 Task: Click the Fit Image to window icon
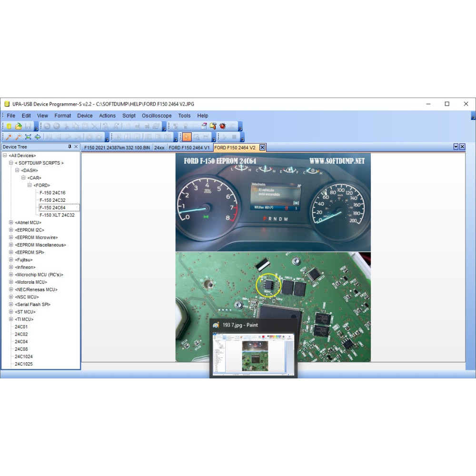coord(28,137)
